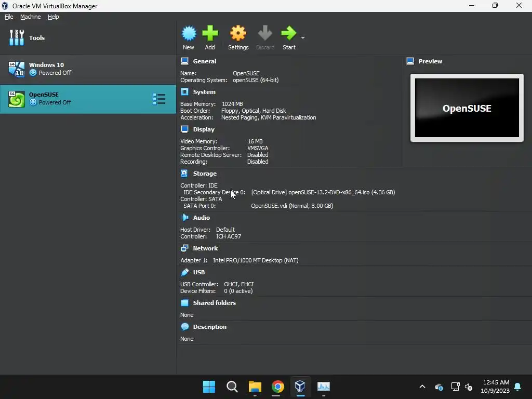Open the Storage section heading

(x=205, y=174)
